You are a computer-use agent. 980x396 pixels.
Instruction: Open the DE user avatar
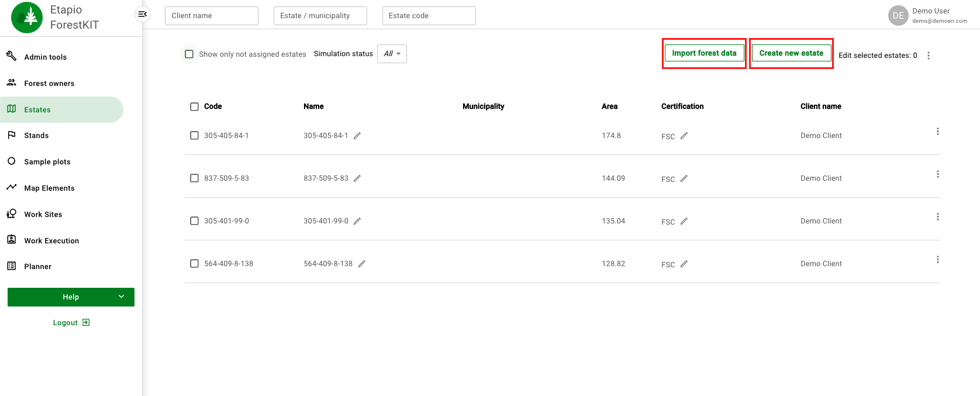coord(898,16)
